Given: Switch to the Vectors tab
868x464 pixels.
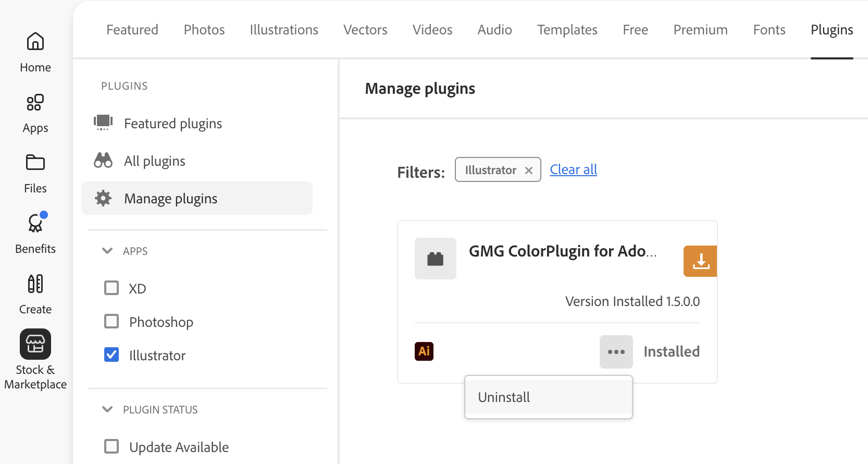Looking at the screenshot, I should click(365, 30).
